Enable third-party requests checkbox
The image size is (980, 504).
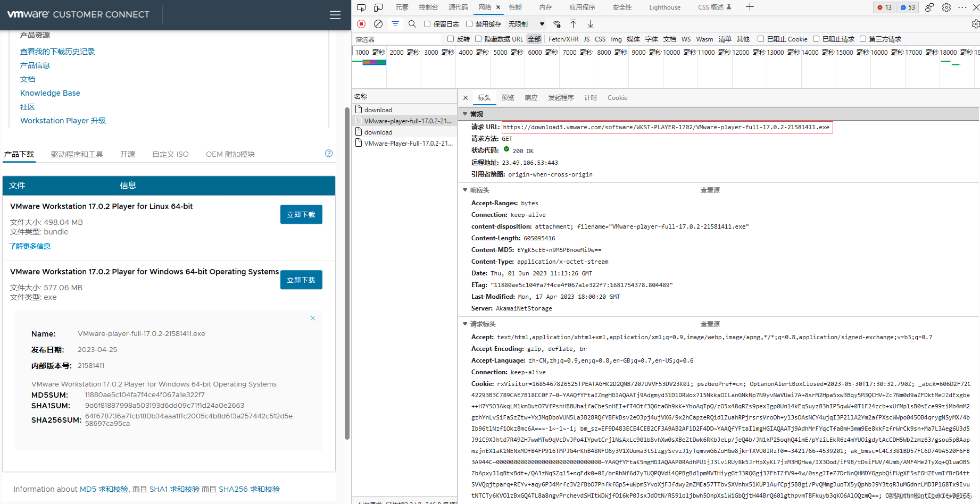(863, 39)
